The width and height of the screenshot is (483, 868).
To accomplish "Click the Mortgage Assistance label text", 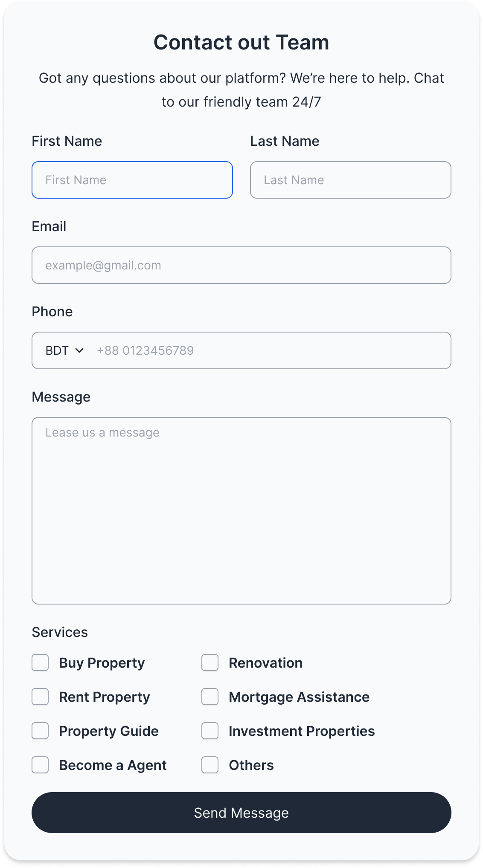I will click(x=299, y=697).
